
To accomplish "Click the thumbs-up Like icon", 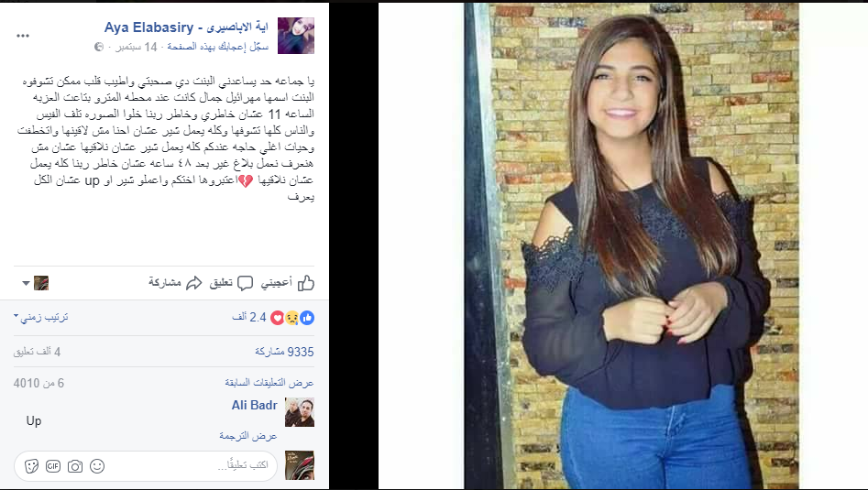I will coord(305,283).
